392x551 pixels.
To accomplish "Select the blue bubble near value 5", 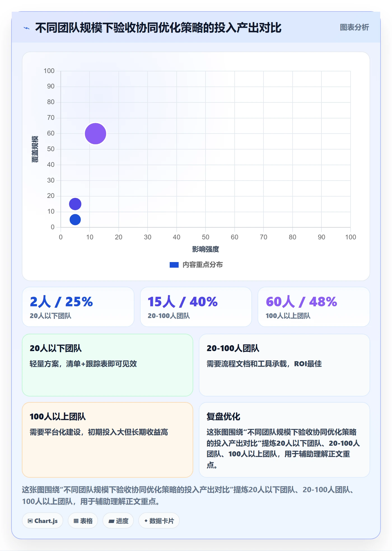I will [x=75, y=220].
